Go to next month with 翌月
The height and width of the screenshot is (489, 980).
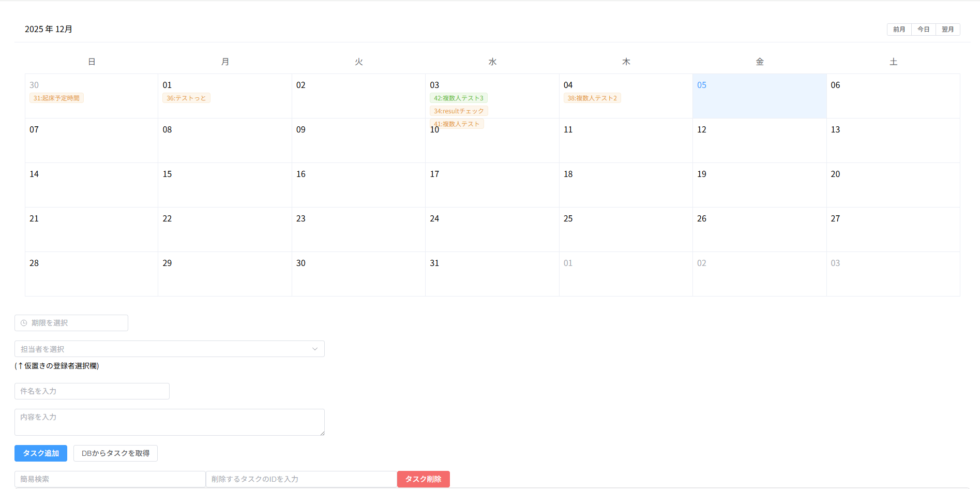[x=947, y=29]
